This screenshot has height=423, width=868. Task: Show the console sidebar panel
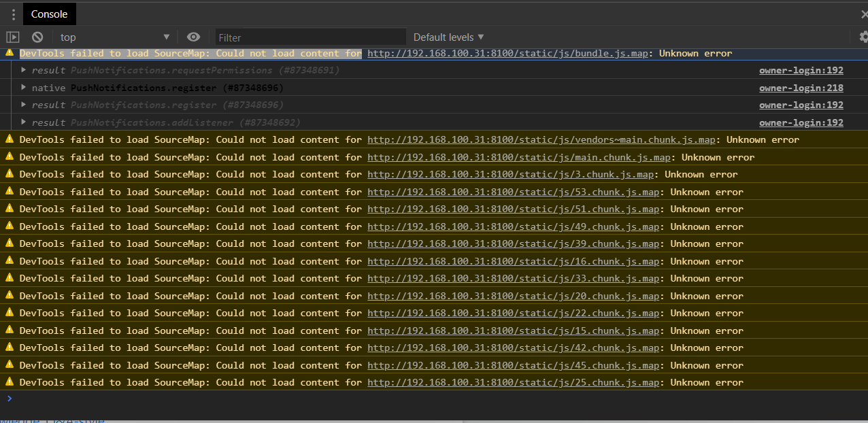pos(13,37)
